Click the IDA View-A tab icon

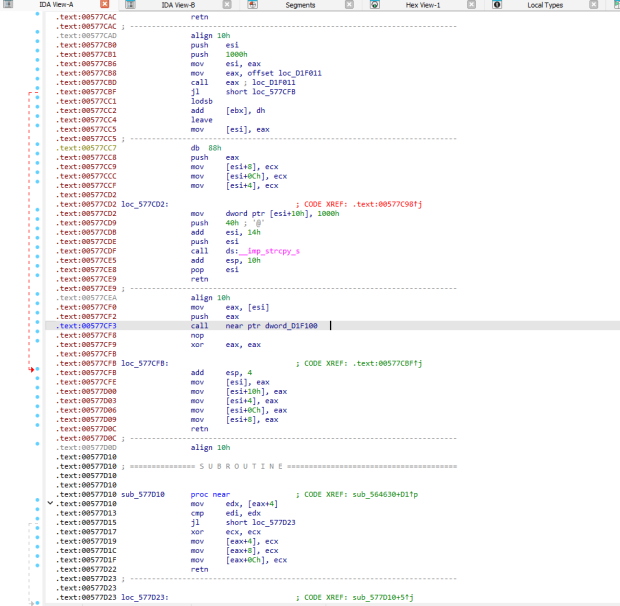point(8,4)
